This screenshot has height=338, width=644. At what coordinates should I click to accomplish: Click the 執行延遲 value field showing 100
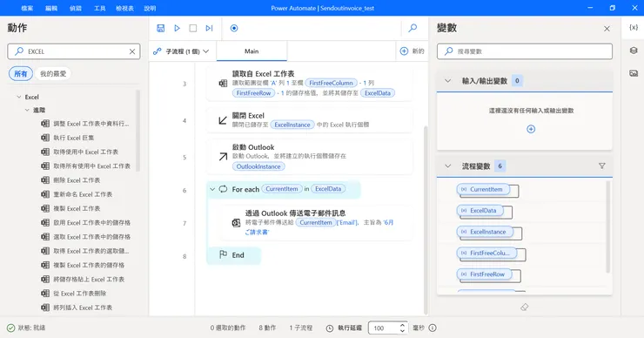[x=384, y=328]
